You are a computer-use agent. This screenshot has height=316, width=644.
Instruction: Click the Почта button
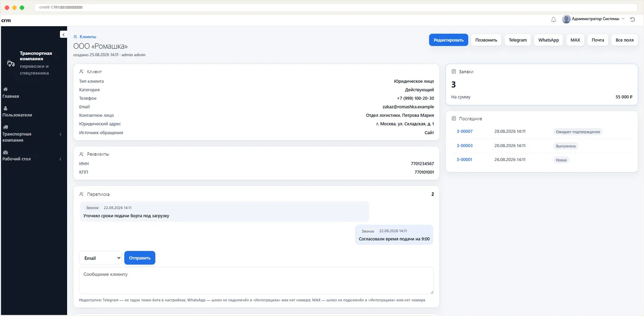tap(598, 40)
